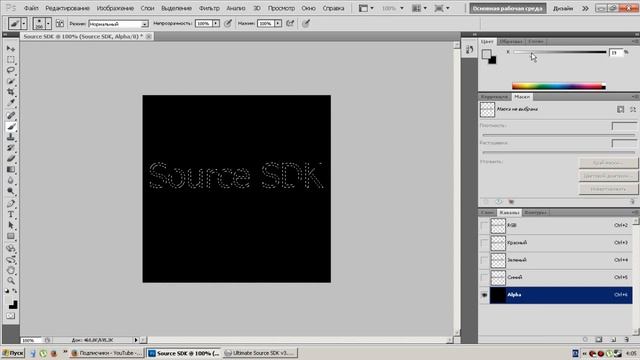Select the Quick Selection tool
This screenshot has width=640, height=360.
click(11, 81)
